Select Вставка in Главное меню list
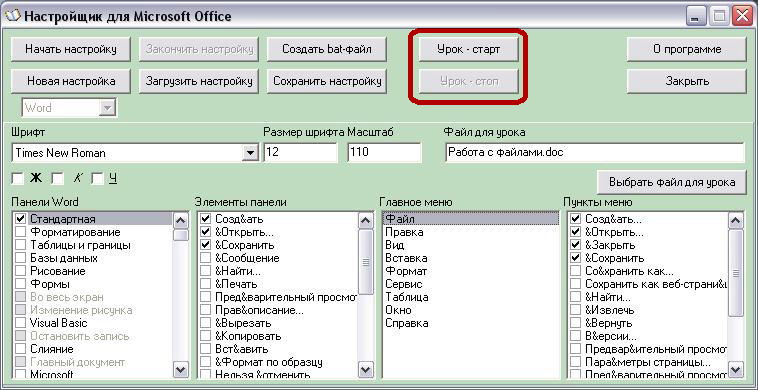 tap(470, 258)
